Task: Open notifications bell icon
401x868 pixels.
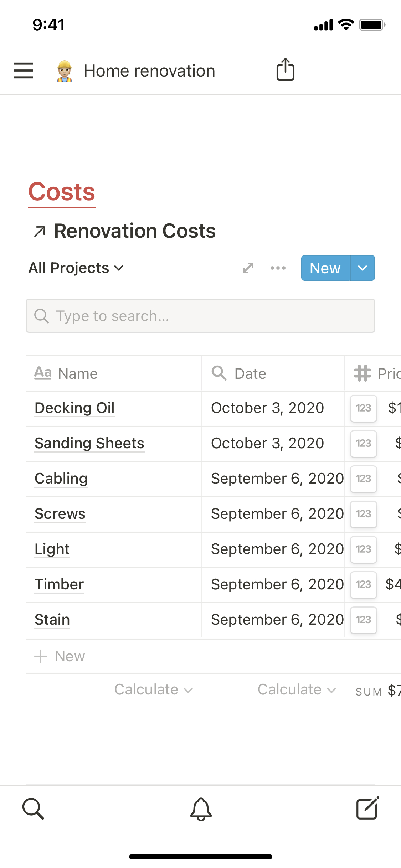Action: (x=201, y=809)
